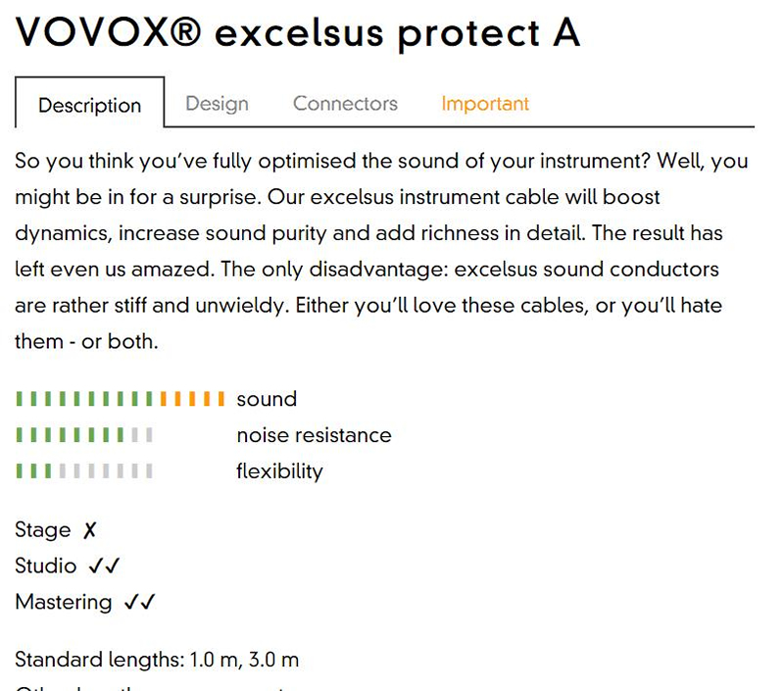Select the orange Important tab
This screenshot has width=784, height=691.
click(485, 104)
